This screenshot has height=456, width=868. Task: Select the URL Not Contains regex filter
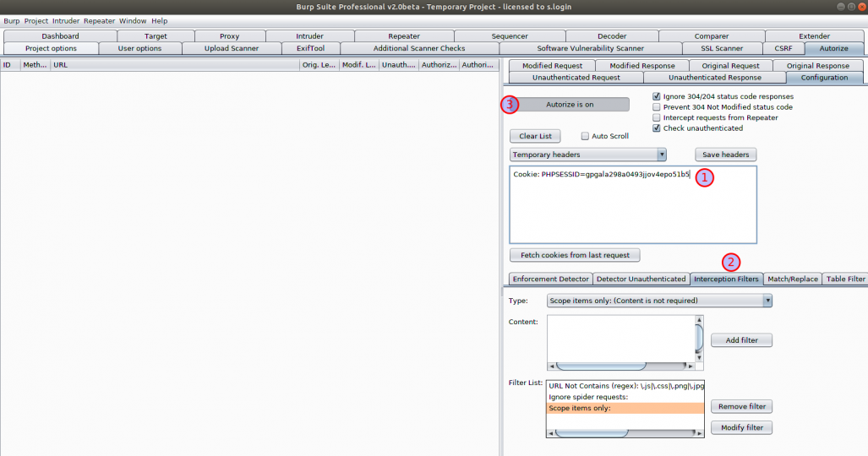pyautogui.click(x=625, y=386)
